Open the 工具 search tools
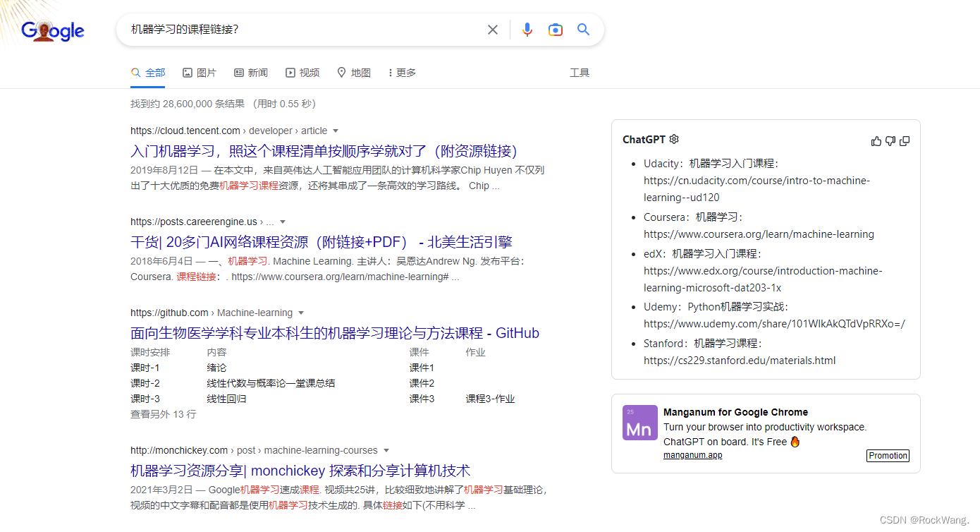The height and width of the screenshot is (532, 980). [580, 73]
